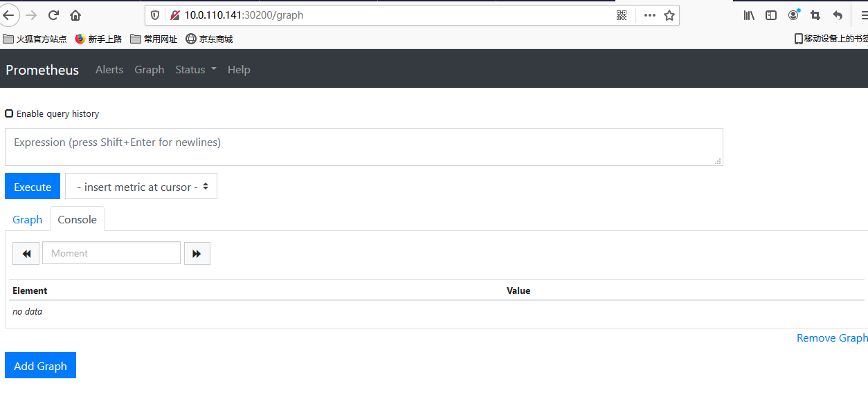Viewport: 868px width, 408px height.
Task: Open the Firefox account avatar icon
Action: click(x=793, y=15)
